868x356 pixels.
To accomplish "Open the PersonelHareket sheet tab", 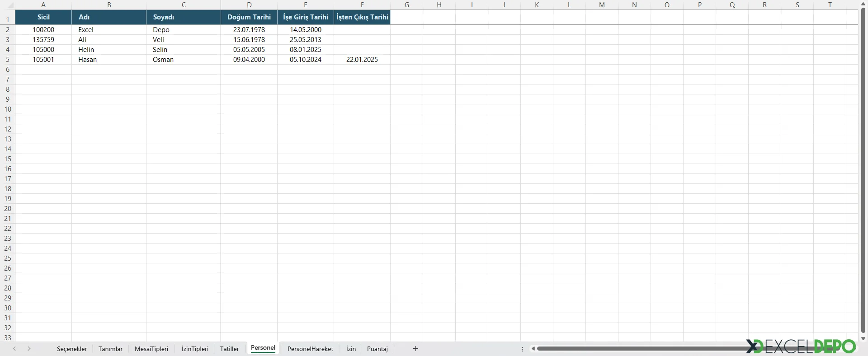I will pyautogui.click(x=310, y=349).
